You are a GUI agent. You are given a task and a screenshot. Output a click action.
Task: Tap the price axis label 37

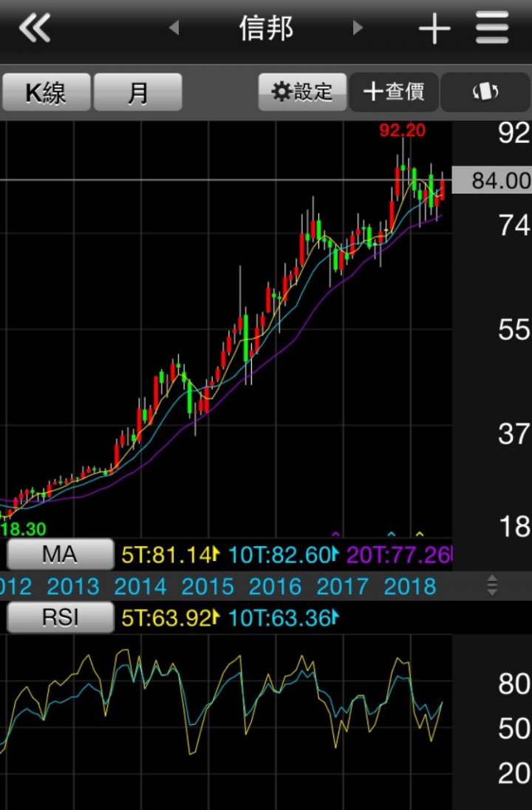(514, 434)
